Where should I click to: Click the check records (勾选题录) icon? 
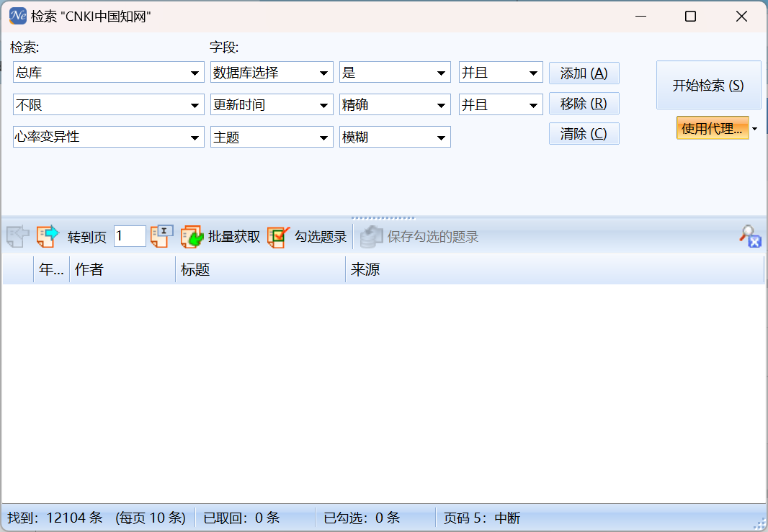[278, 236]
